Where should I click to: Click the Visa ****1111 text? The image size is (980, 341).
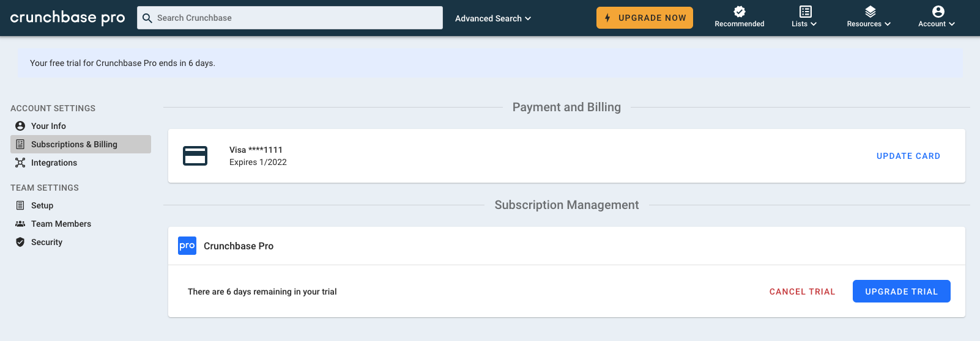coord(256,150)
